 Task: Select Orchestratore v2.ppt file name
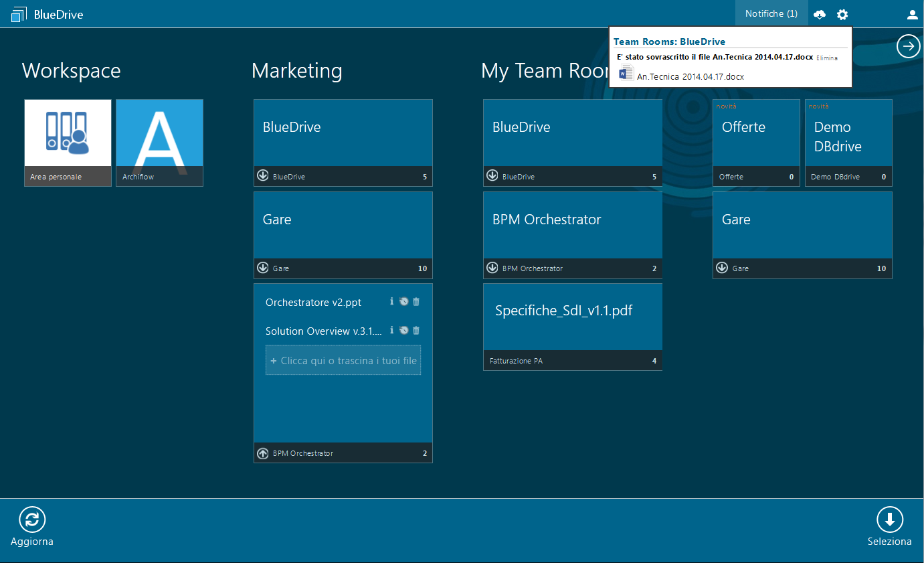[x=313, y=303]
